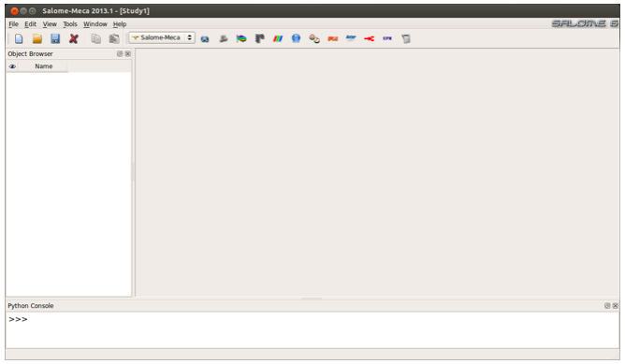Click the Name column header
This screenshot has width=625, height=364.
click(x=43, y=66)
